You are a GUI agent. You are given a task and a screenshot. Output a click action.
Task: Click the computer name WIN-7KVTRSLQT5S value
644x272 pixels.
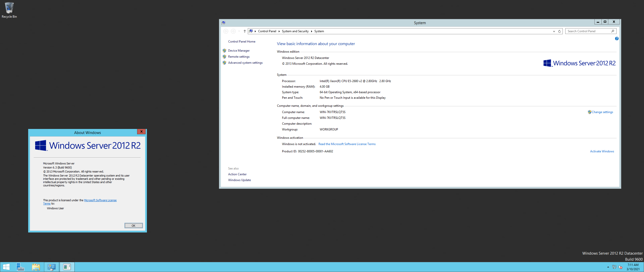tap(332, 112)
